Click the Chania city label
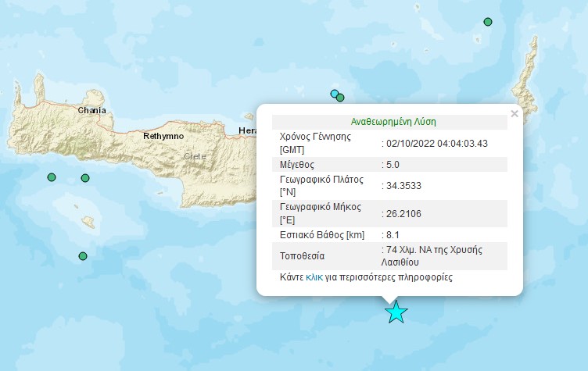The width and height of the screenshot is (588, 371). pyautogui.click(x=92, y=110)
